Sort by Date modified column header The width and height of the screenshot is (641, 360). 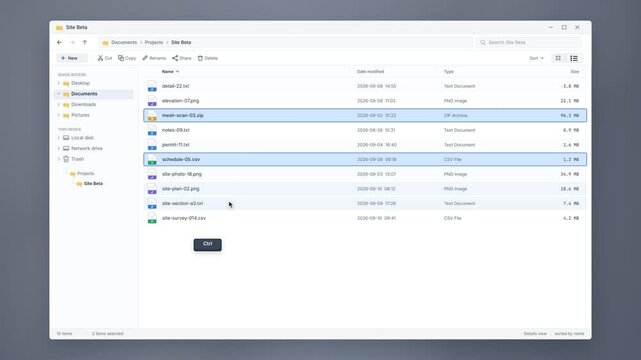click(x=370, y=72)
